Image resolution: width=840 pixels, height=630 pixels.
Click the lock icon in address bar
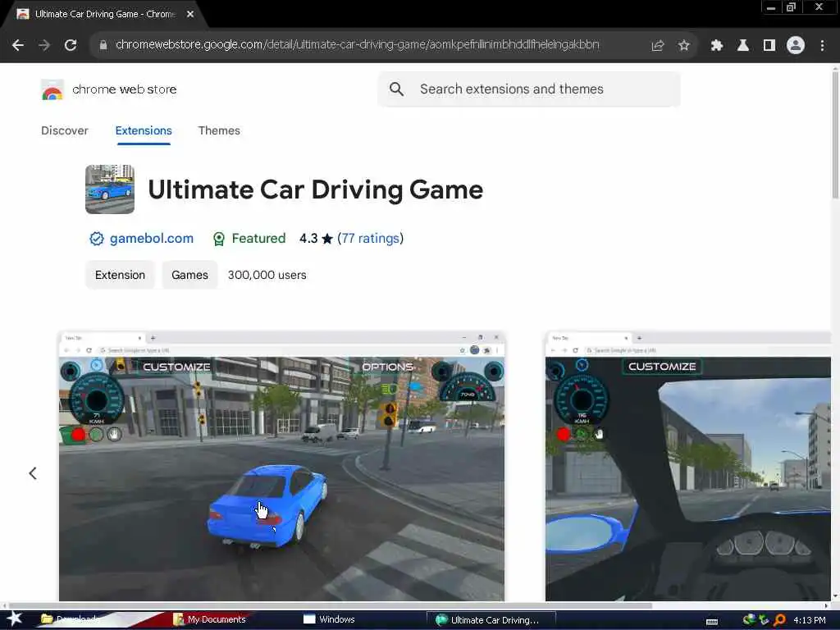[x=103, y=45]
